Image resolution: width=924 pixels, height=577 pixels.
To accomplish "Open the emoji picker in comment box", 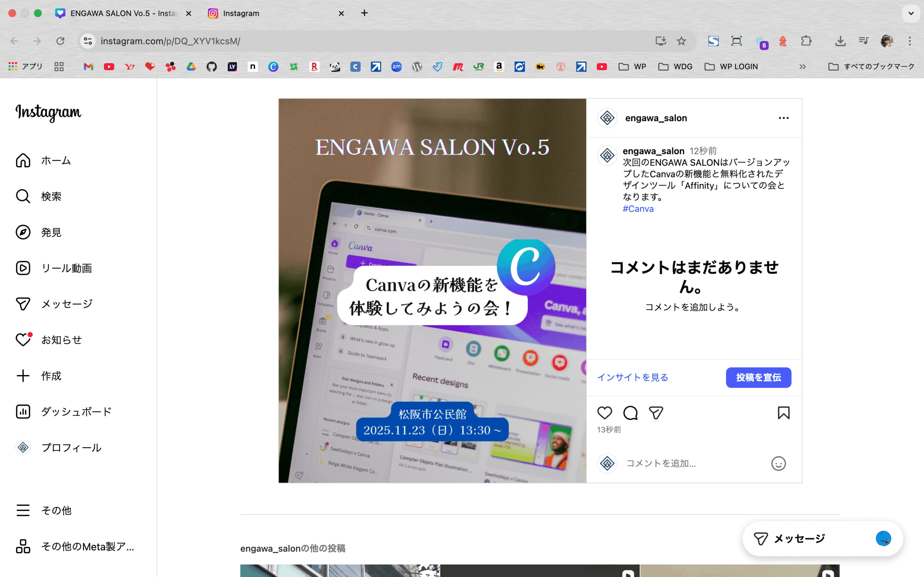I will tap(778, 463).
